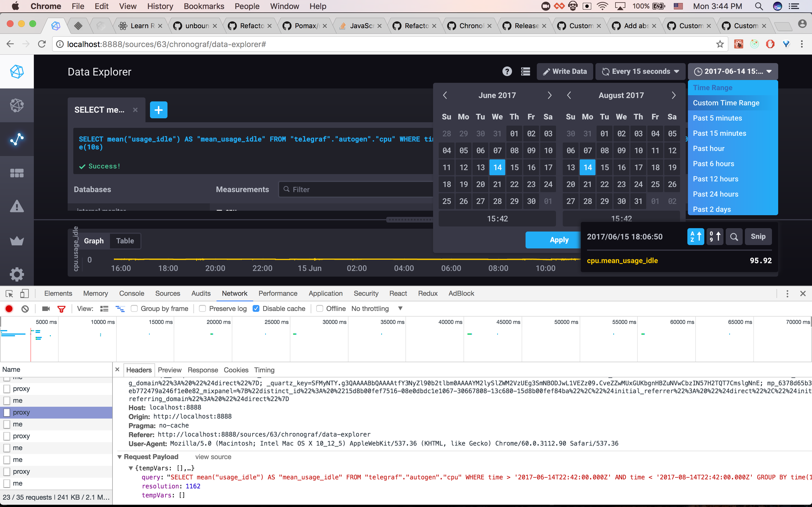The image size is (812, 507).
Task: Enable the Preserve log checkbox
Action: tap(202, 308)
